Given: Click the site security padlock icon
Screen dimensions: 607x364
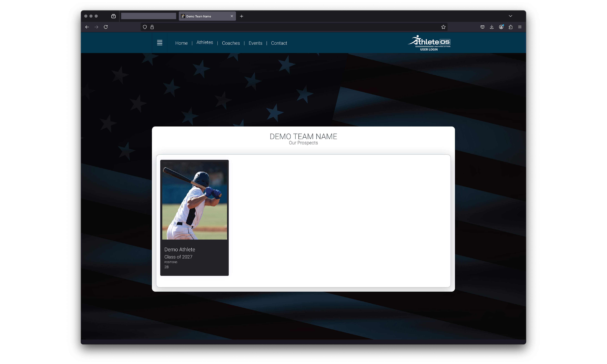Looking at the screenshot, I should coord(152,27).
